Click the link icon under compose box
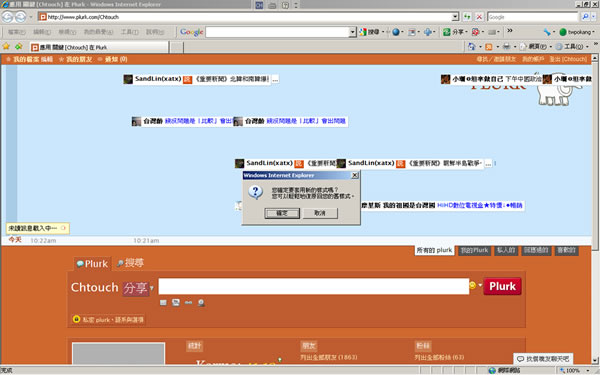600x375 pixels. [x=188, y=303]
